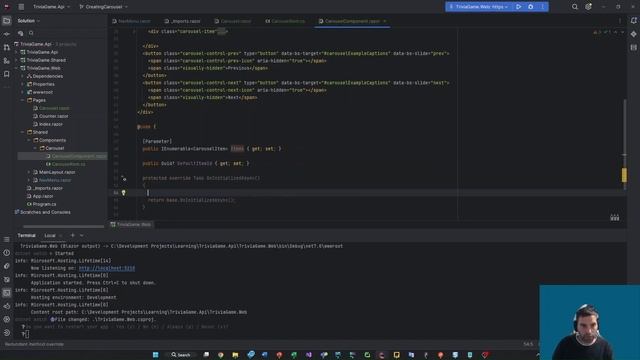Click the search icon in Solution explorer toolbar
The width and height of the screenshot is (640, 360).
click(31, 33)
